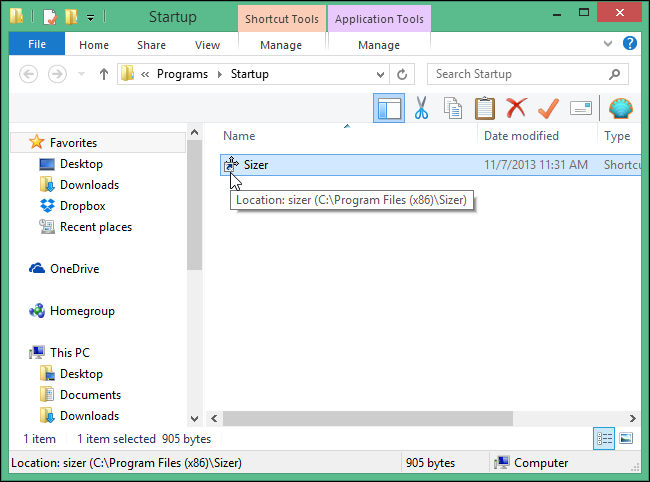The image size is (650, 482).
Task: Click the Up arrow navigation button
Action: pos(103,74)
